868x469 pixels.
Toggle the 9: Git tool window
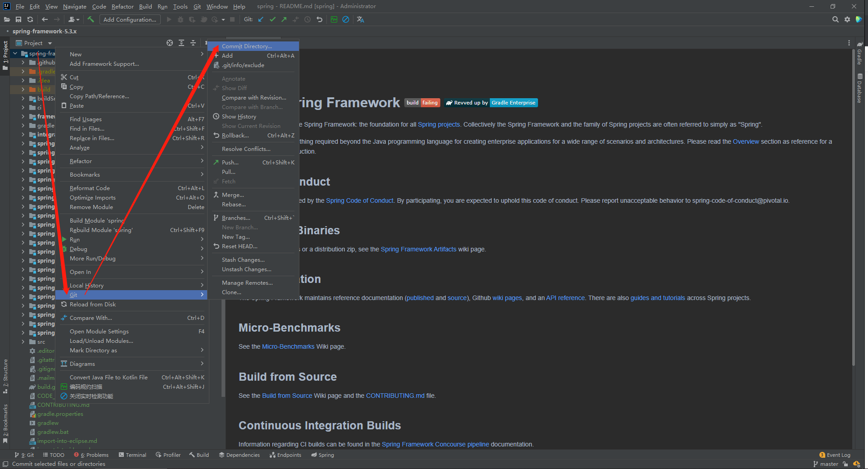click(24, 455)
